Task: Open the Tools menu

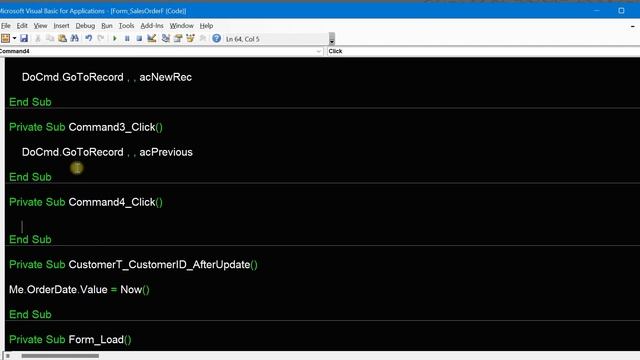Action: point(126,25)
